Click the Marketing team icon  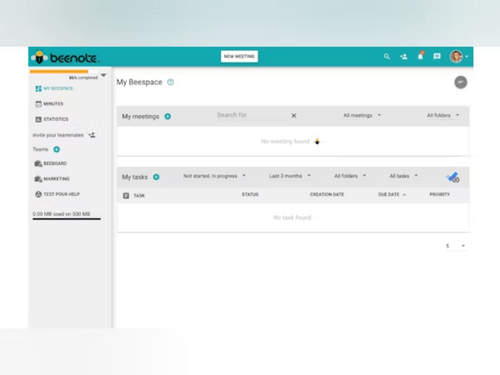pyautogui.click(x=38, y=179)
